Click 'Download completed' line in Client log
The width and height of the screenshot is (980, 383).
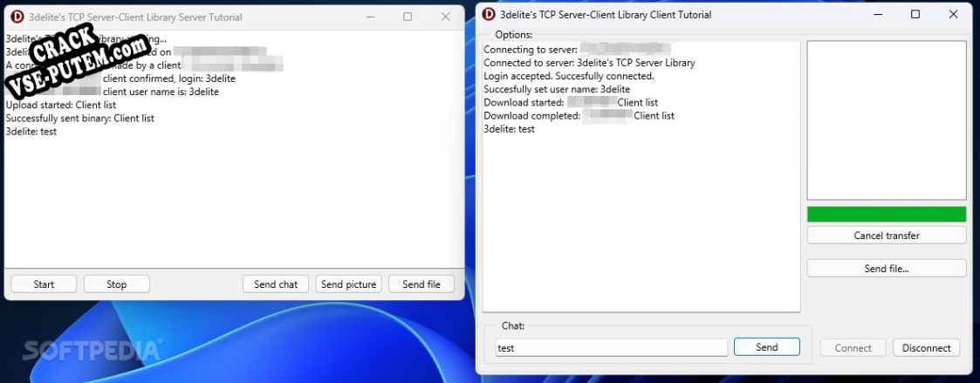click(x=579, y=115)
